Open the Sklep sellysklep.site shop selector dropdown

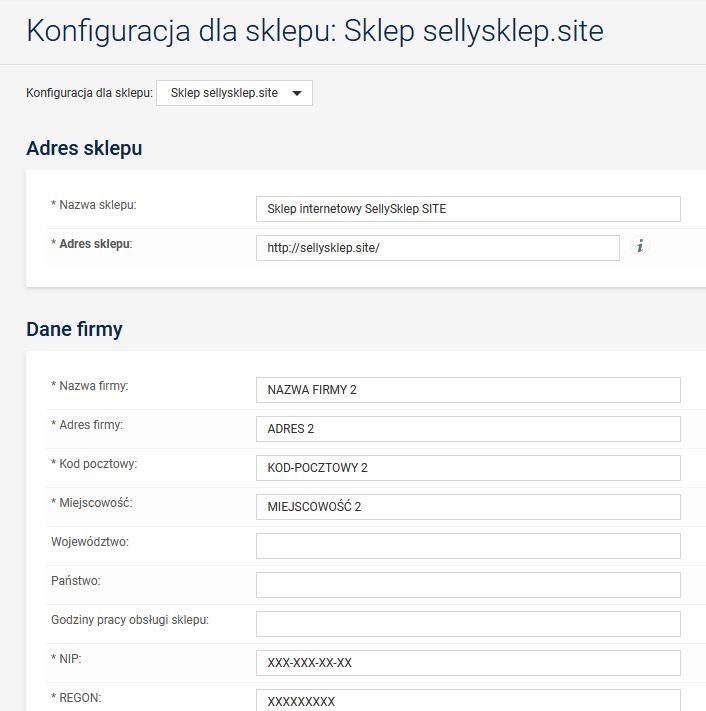[x=235, y=93]
